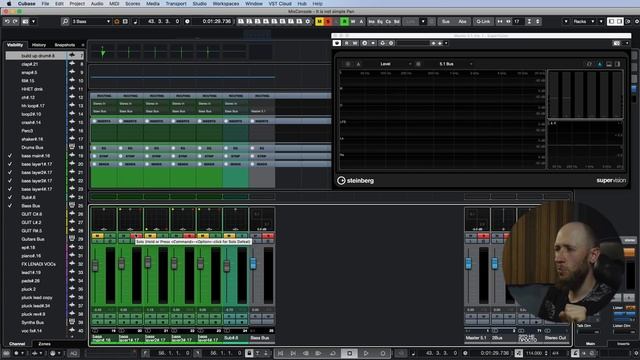Open the Project menu in menu bar
The height and width of the screenshot is (360, 640).
click(x=77, y=4)
